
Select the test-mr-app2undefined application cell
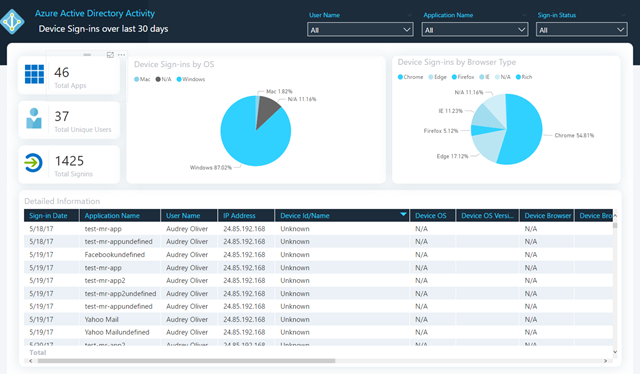(120, 294)
